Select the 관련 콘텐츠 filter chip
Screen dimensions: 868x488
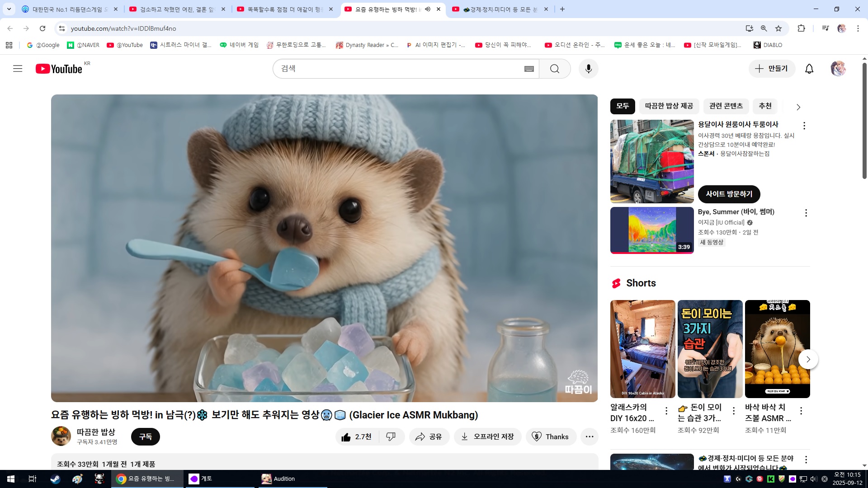[726, 106]
